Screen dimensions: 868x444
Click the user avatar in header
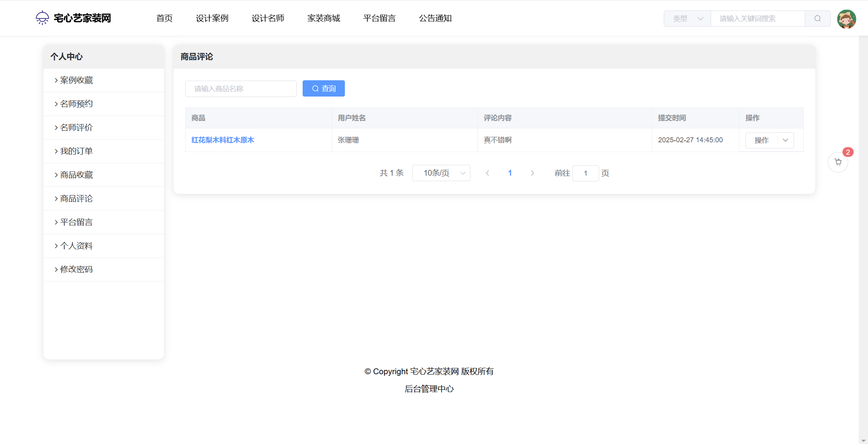click(x=846, y=19)
